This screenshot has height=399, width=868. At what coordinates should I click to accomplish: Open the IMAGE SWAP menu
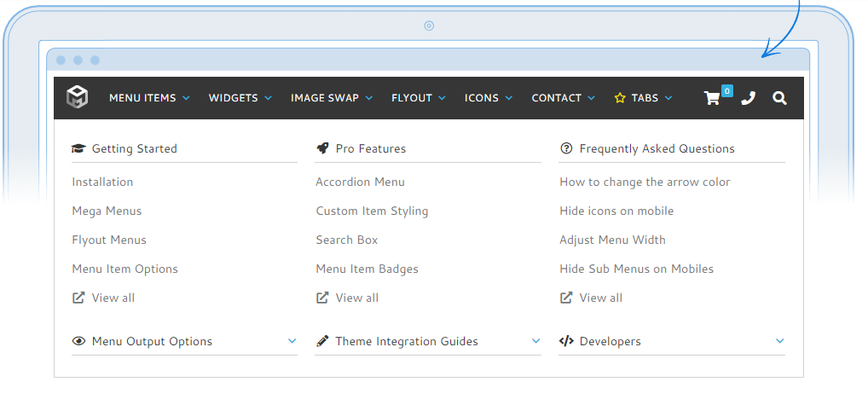coord(325,98)
